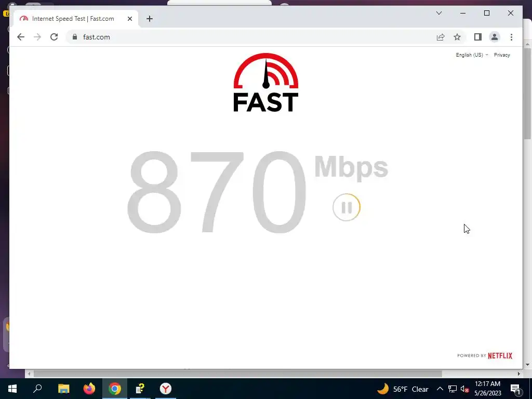Bookmark this page with star icon
Screen dimensions: 532x399
pyautogui.click(x=457, y=37)
